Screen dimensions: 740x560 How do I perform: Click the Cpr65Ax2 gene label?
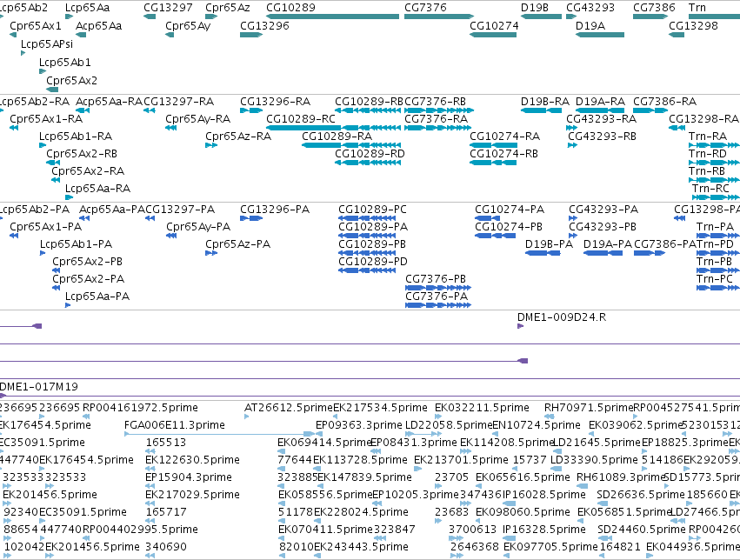(x=71, y=81)
